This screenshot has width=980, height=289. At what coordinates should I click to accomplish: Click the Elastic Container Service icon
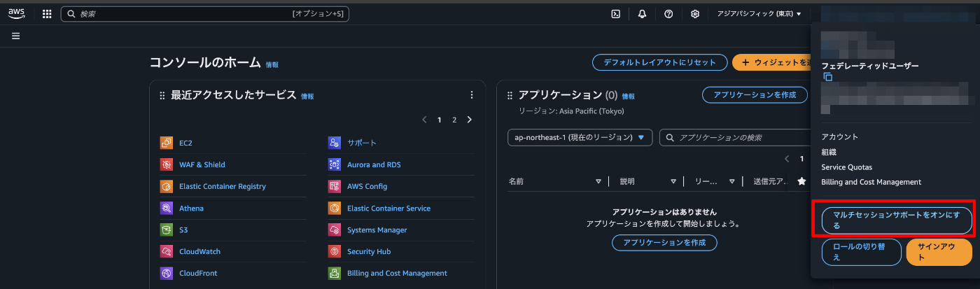tap(335, 208)
